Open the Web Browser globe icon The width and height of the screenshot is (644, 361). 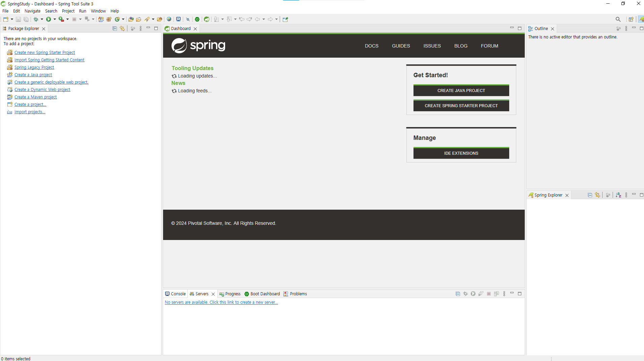click(x=169, y=19)
